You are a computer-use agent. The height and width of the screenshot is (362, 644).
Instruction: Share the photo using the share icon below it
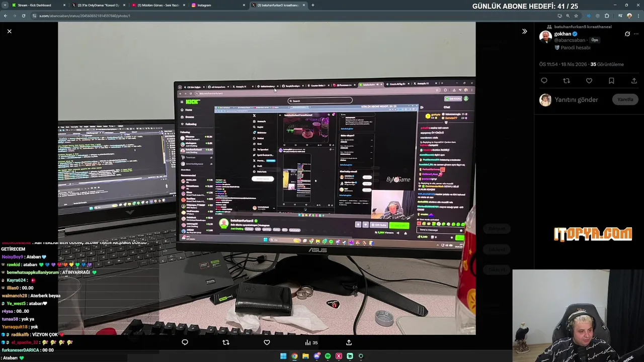click(349, 342)
